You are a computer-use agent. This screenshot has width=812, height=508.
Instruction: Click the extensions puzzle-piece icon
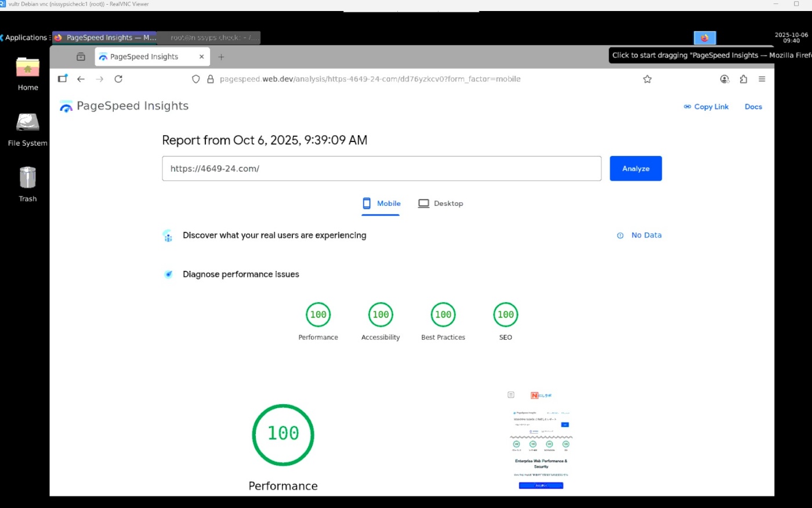pos(744,79)
